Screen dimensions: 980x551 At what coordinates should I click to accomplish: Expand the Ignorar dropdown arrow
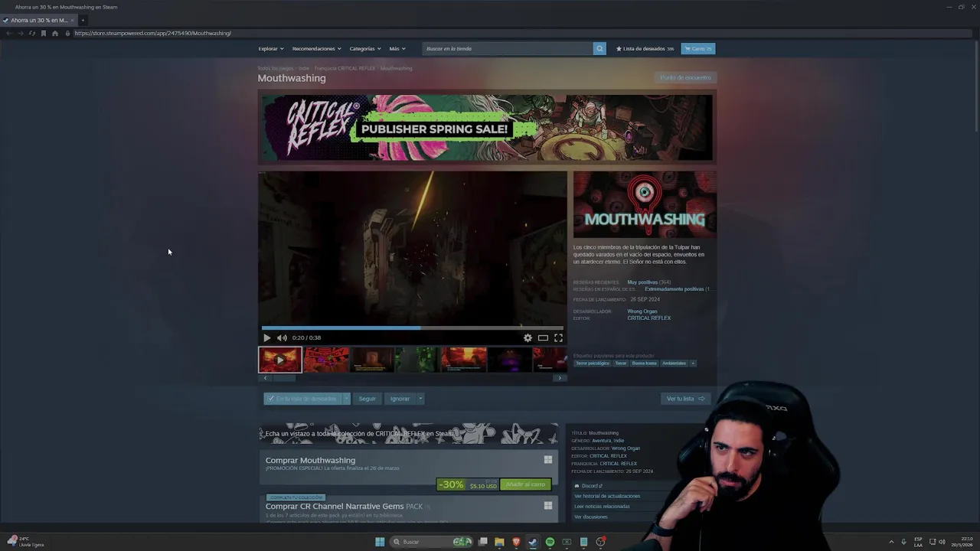[x=420, y=399]
